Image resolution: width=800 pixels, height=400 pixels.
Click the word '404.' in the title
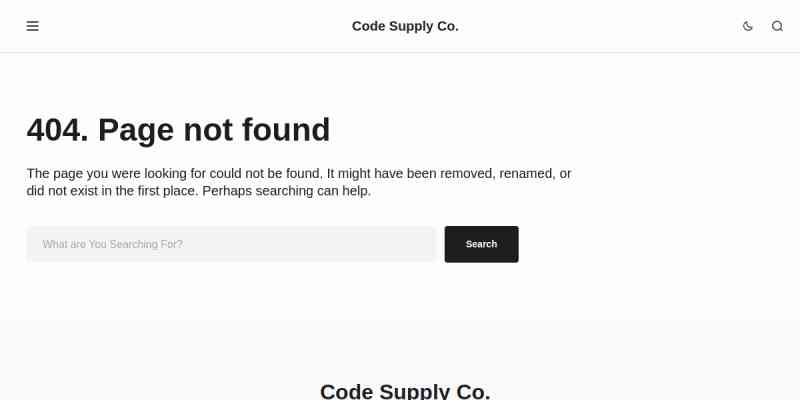click(x=58, y=130)
